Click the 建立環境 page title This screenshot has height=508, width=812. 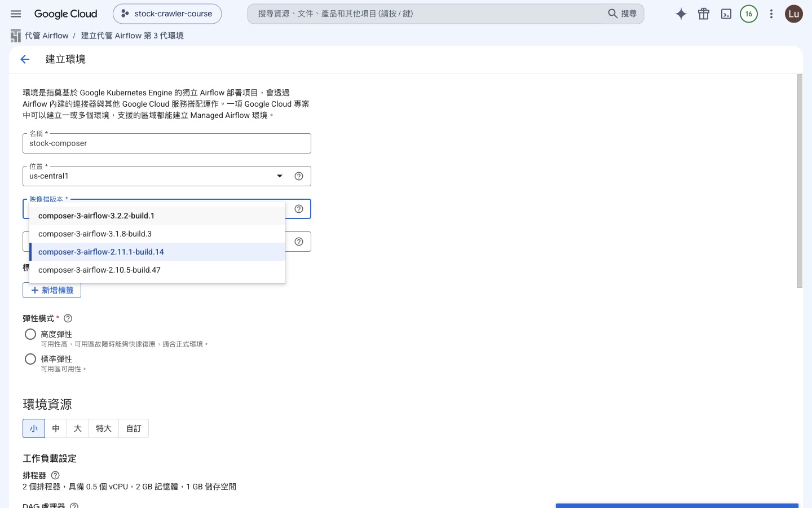point(65,59)
